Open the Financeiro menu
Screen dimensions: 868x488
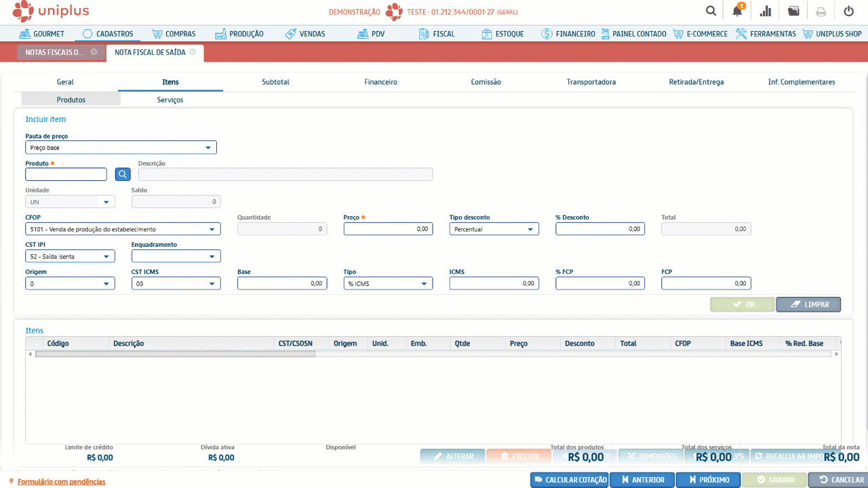568,33
